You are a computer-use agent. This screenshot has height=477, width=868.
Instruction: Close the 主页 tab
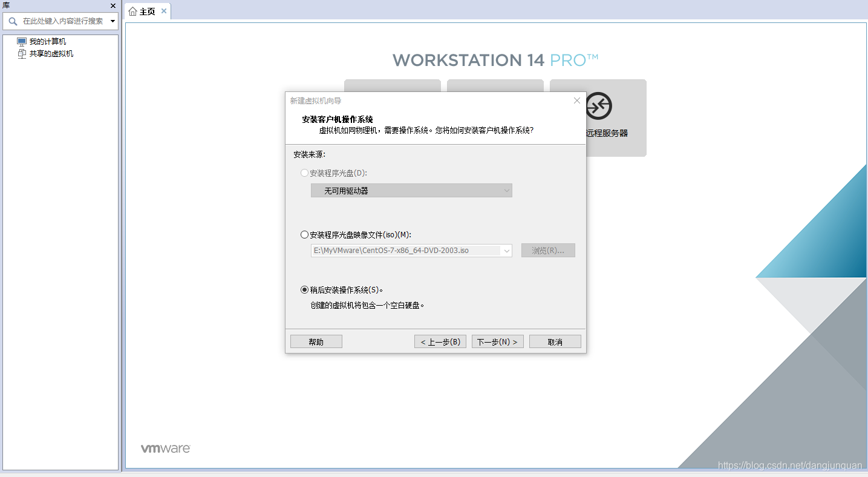(x=164, y=11)
